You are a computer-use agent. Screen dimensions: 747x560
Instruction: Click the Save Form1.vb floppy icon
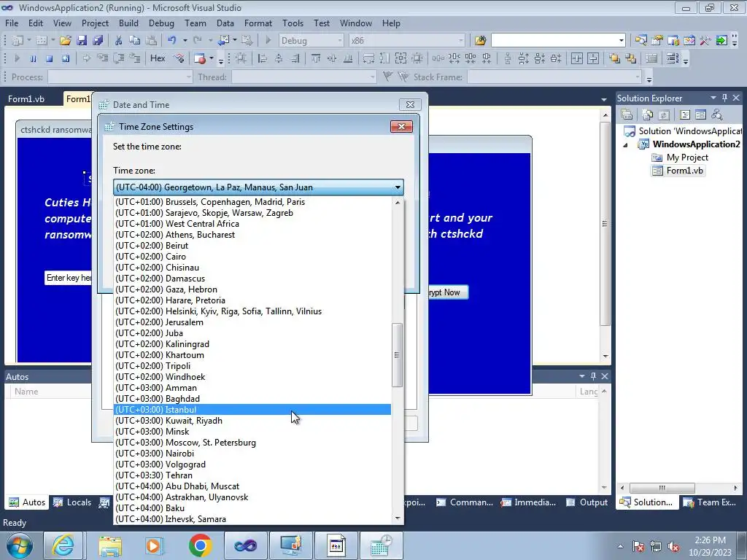click(82, 41)
